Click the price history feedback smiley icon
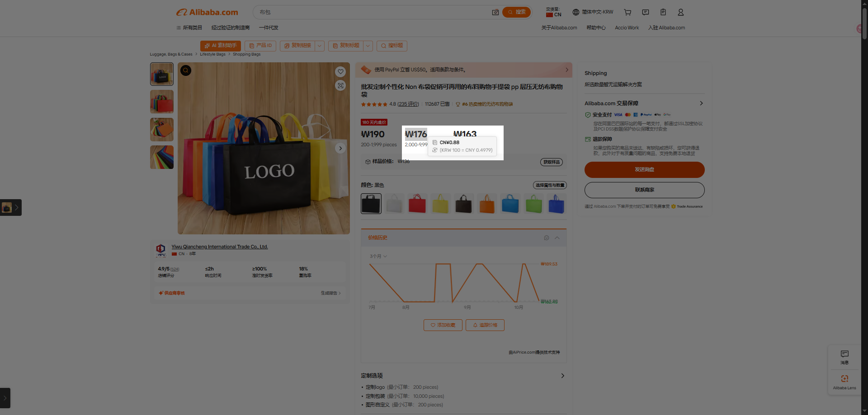This screenshot has width=868, height=415. pos(547,238)
